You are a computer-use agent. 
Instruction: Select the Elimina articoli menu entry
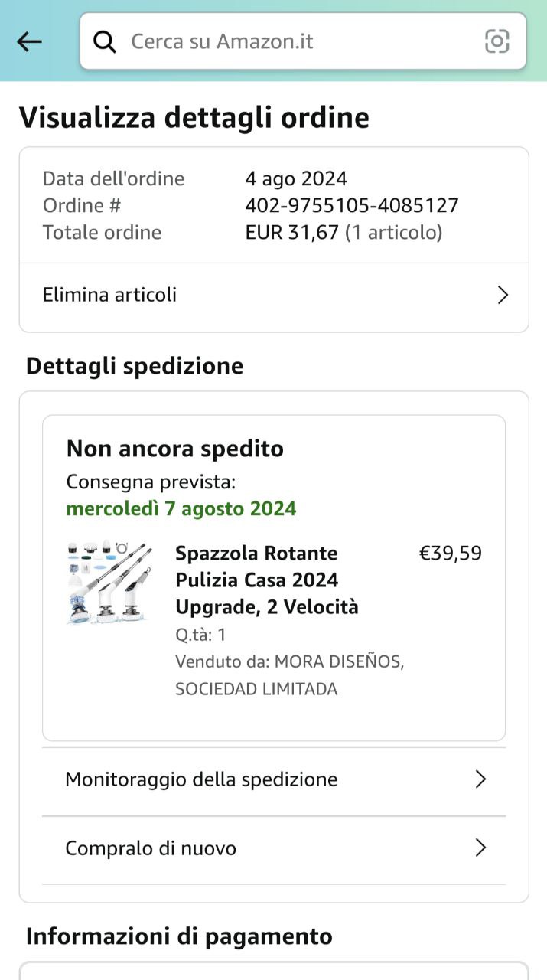[109, 295]
